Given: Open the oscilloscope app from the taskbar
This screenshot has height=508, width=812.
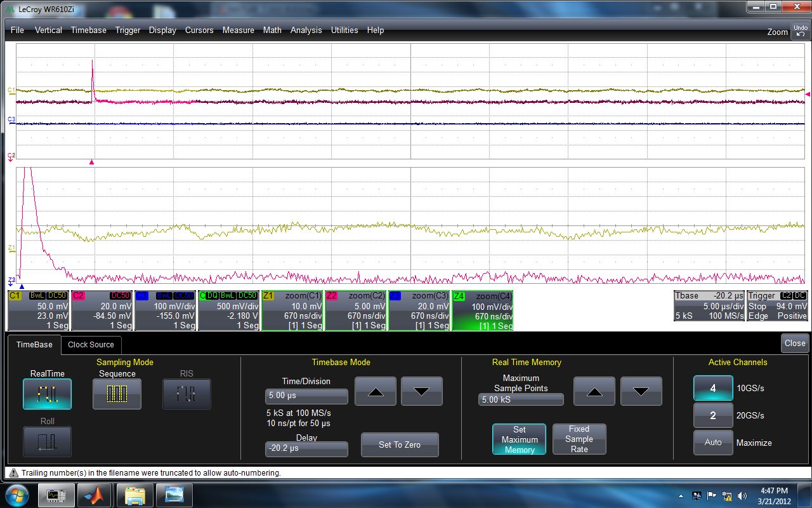Looking at the screenshot, I should tap(56, 495).
